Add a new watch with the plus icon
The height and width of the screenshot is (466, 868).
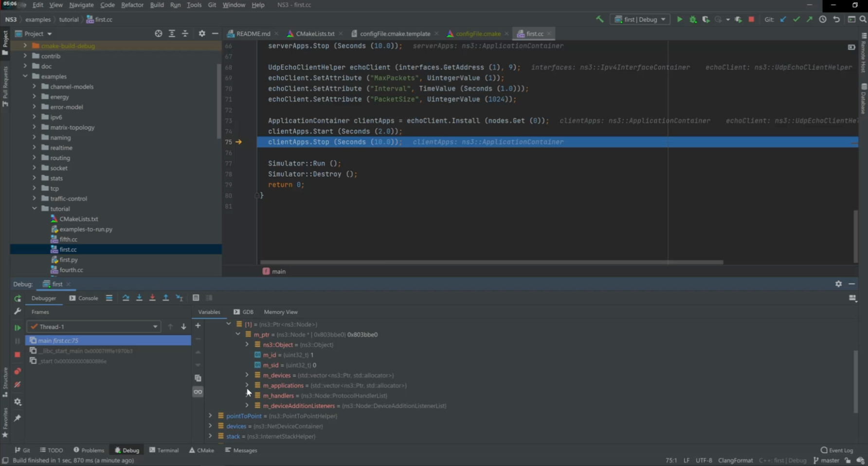click(x=198, y=325)
